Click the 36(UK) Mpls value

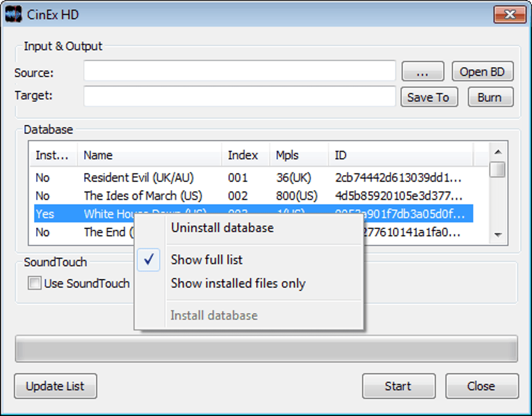294,177
